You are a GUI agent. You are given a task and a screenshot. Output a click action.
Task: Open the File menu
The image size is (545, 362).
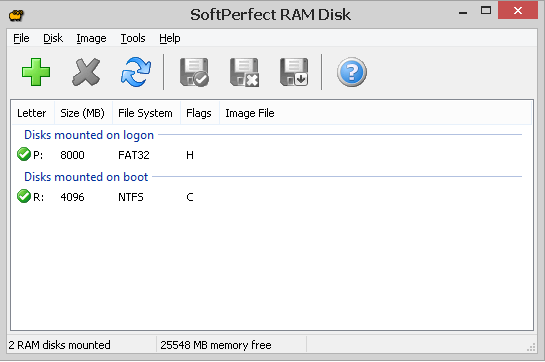(21, 38)
